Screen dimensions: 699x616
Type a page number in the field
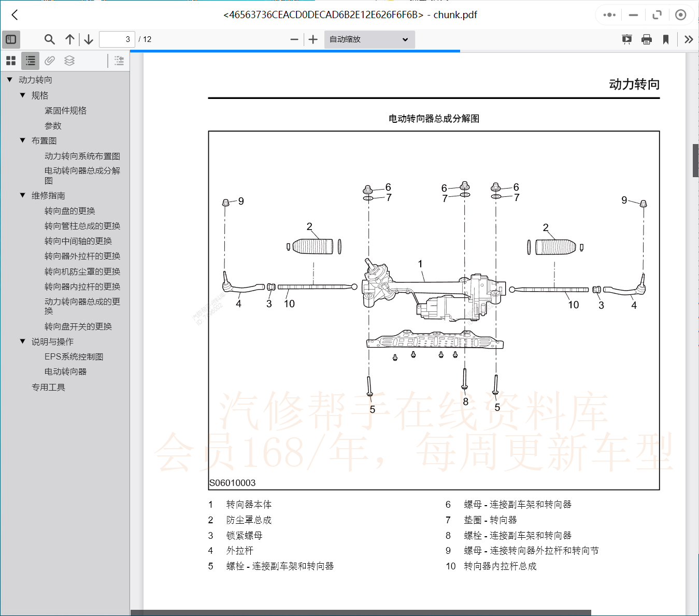(117, 39)
